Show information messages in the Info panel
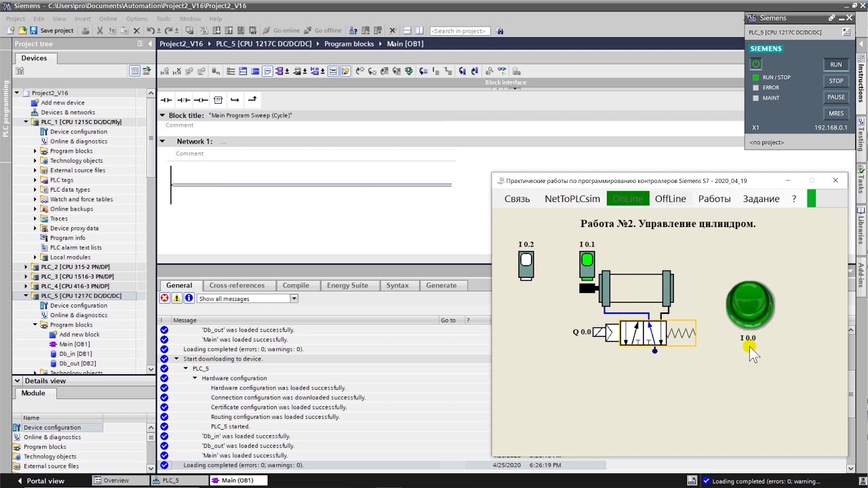868x488 pixels. pos(189,298)
